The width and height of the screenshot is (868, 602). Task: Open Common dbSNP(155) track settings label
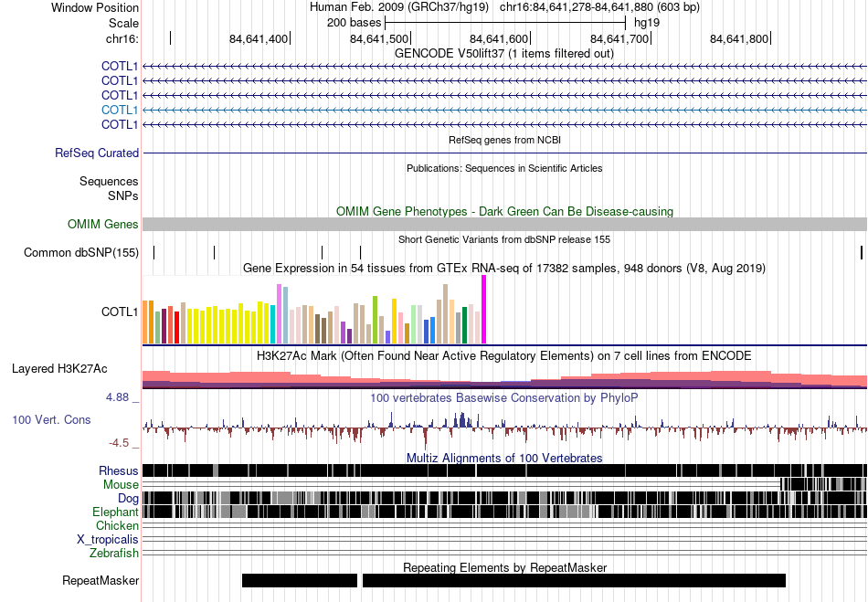(81, 252)
